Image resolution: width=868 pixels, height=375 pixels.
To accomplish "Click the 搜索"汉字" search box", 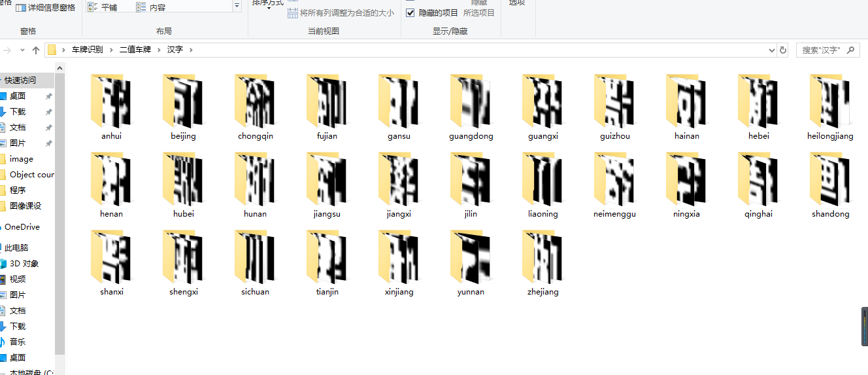I will 827,50.
